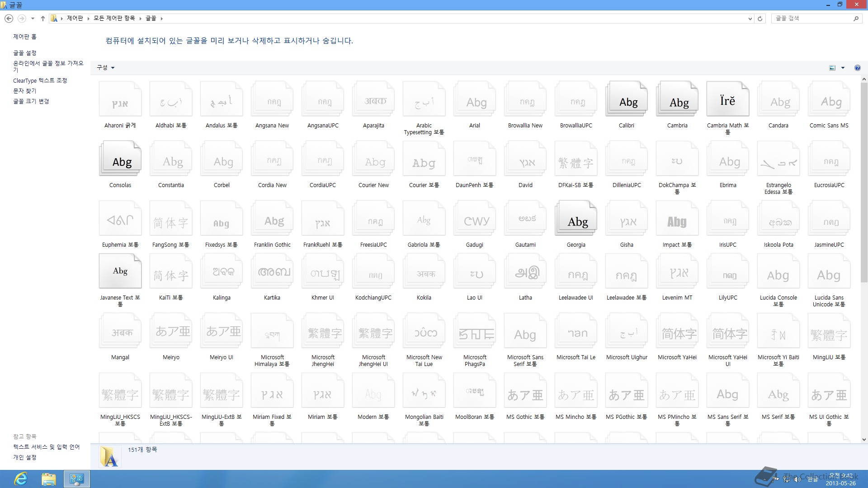
Task: Select the Euphemia font icon
Action: point(120,218)
